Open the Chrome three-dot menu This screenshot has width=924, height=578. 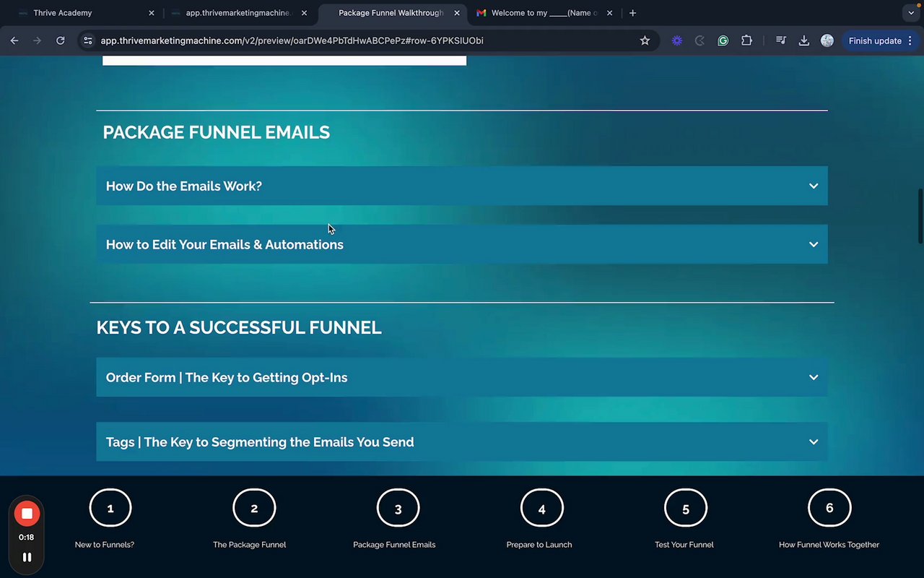tap(912, 41)
